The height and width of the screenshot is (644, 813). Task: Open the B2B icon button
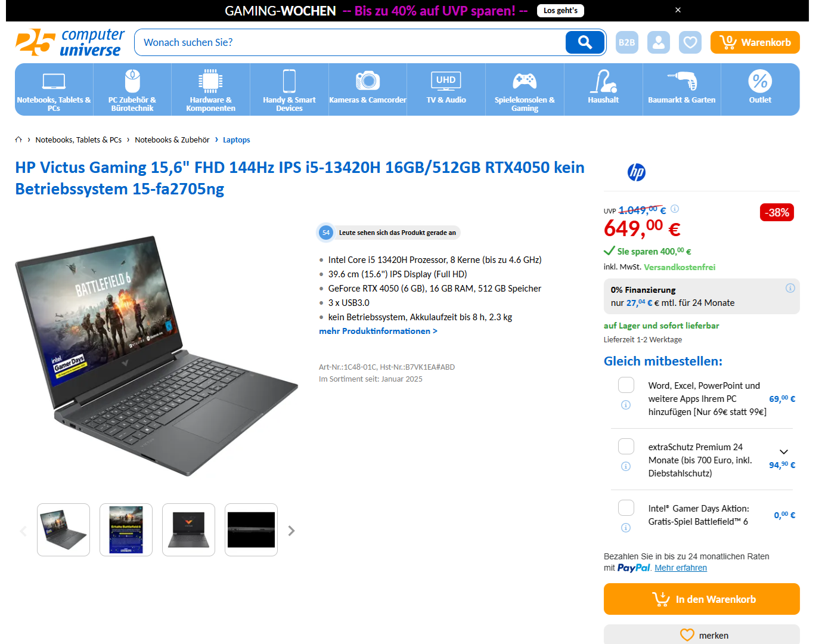(x=627, y=42)
